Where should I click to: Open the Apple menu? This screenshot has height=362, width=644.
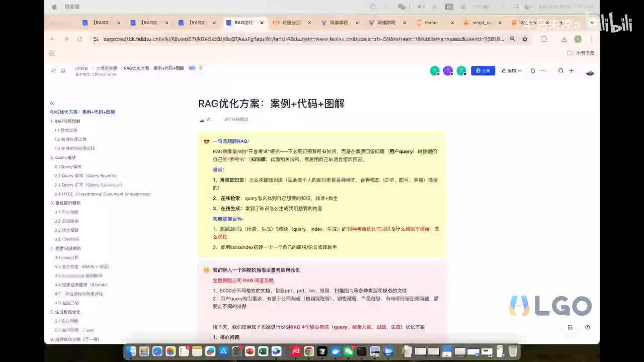coord(54,7)
